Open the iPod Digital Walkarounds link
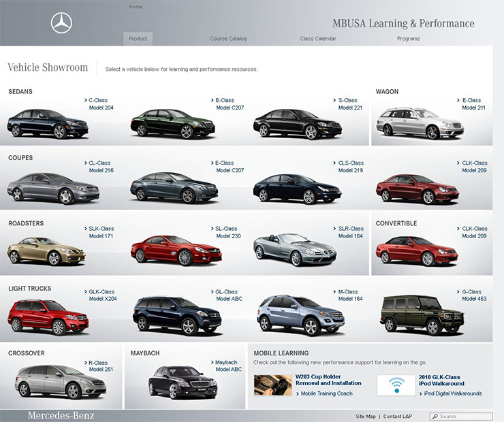The image size is (504, 422). (454, 393)
